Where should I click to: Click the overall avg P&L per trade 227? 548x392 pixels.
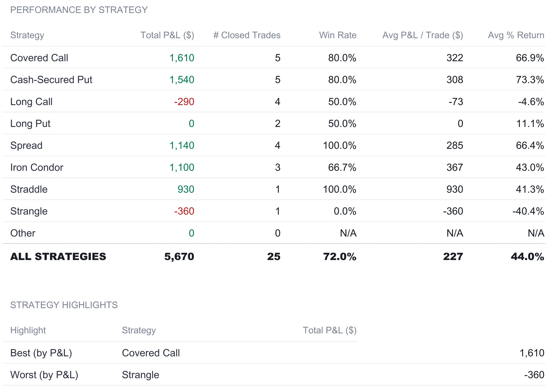point(453,256)
